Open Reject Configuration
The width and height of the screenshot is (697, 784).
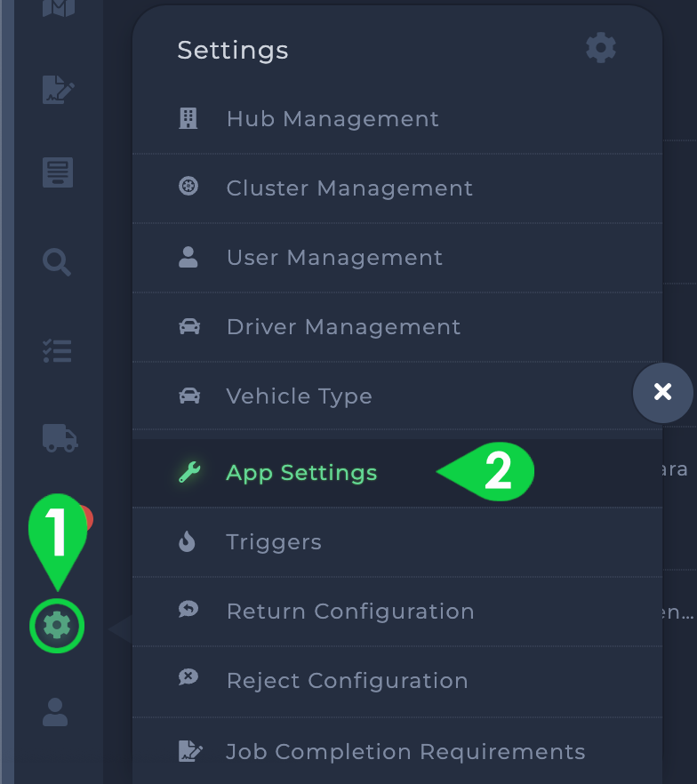pyautogui.click(x=397, y=681)
